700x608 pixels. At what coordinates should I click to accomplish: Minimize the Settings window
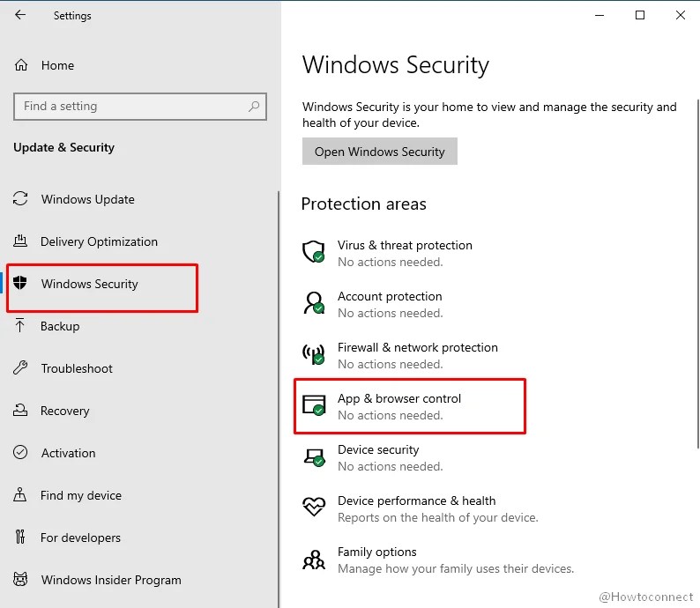tap(599, 15)
